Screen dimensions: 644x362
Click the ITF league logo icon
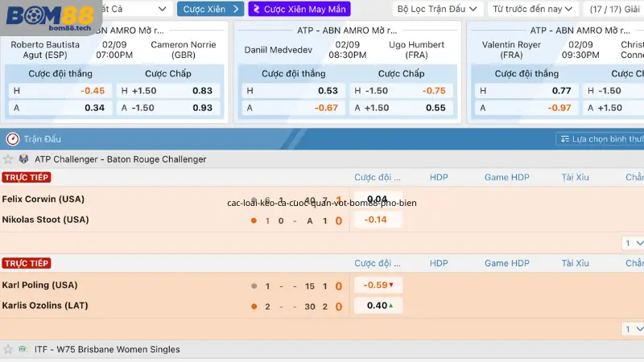click(23, 349)
